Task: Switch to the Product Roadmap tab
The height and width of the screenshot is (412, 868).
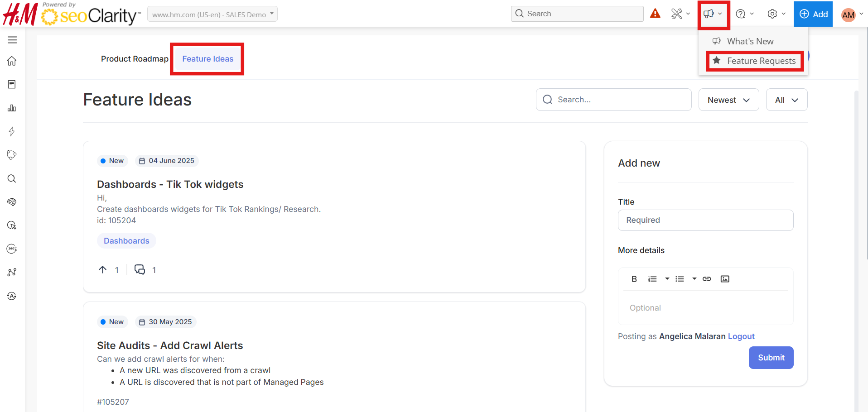Action: point(135,59)
